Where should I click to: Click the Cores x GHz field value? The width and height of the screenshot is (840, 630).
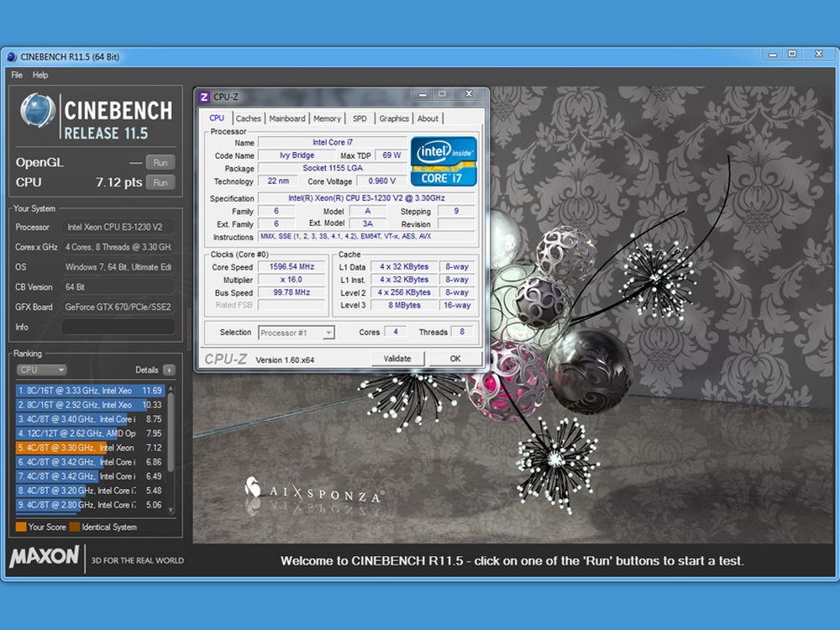coord(118,247)
